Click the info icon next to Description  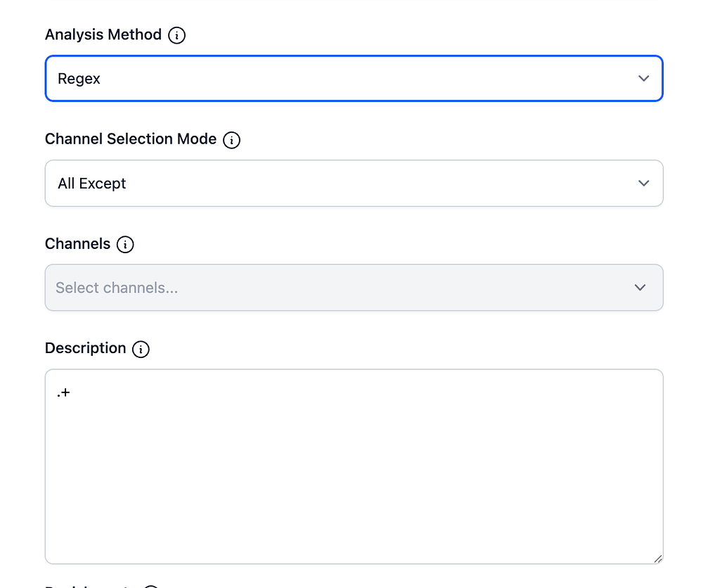[141, 349]
